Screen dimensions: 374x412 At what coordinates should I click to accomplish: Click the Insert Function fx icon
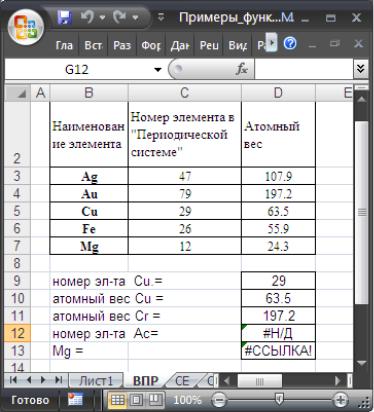point(241,69)
